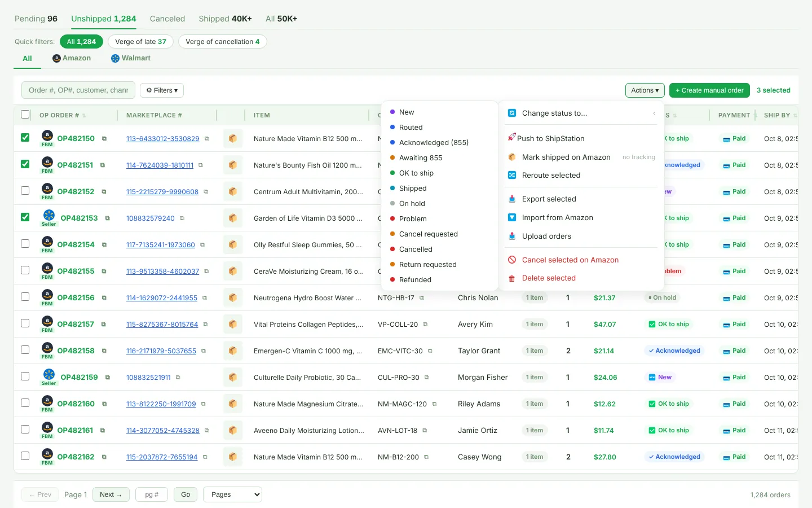Viewport: 812px width, 508px height.
Task: Click the page number input
Action: 152,494
